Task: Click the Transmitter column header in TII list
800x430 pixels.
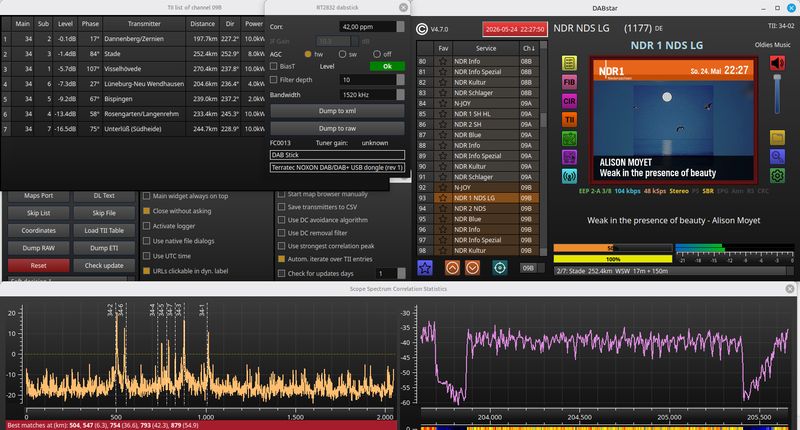Action: point(144,24)
